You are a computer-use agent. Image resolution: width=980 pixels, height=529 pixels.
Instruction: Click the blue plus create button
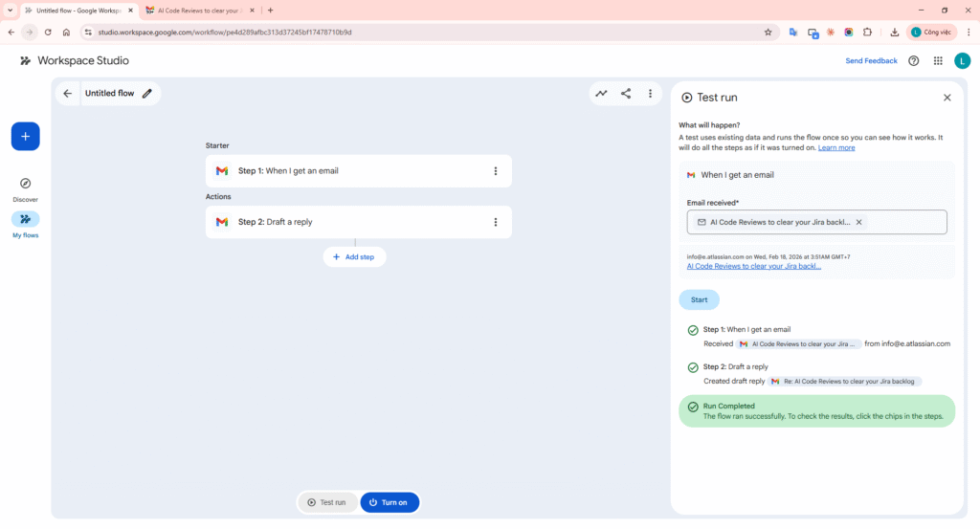pyautogui.click(x=25, y=137)
